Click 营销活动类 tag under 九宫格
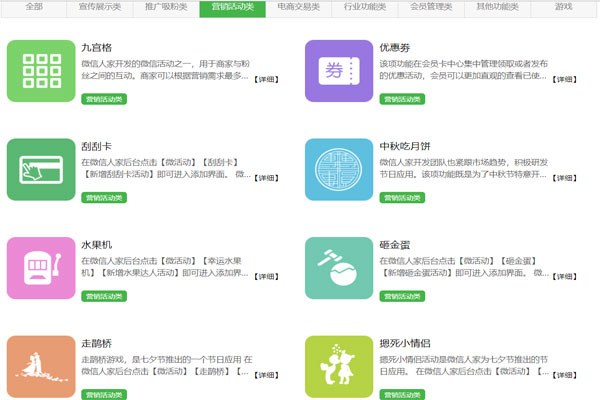This screenshot has height=400, width=600. tap(104, 99)
